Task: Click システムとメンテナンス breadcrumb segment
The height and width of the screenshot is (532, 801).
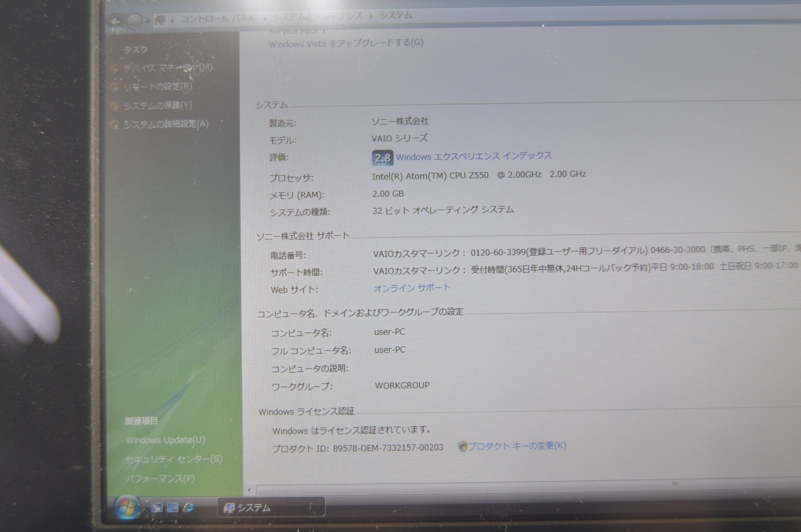Action: tap(318, 17)
